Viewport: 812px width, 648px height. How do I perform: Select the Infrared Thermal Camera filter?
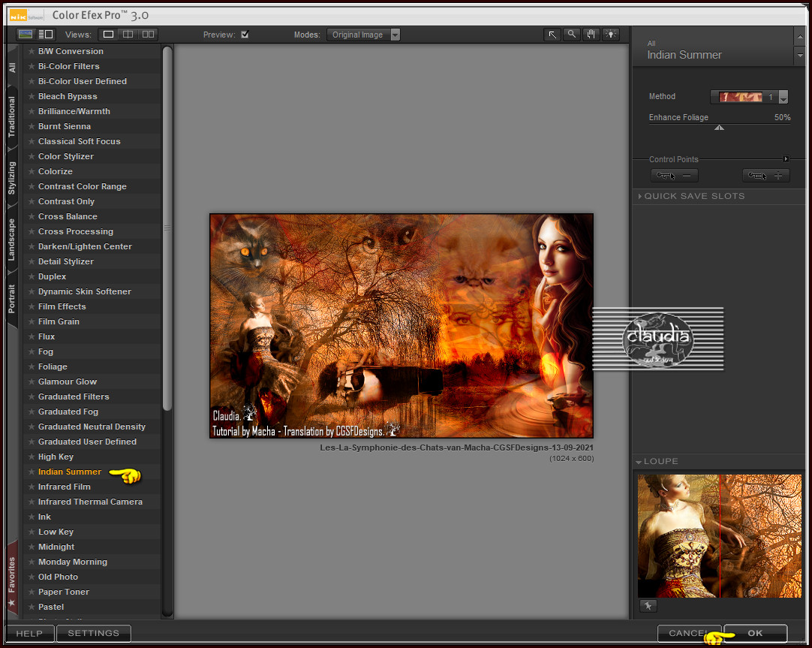tap(92, 502)
